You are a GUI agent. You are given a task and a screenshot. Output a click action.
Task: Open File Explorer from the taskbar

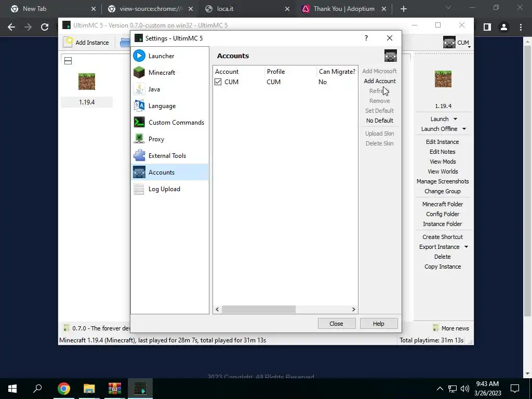pos(89,389)
